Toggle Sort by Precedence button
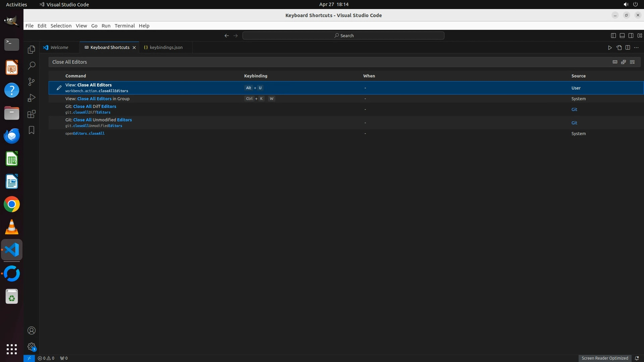This screenshot has width=644, height=362. (x=624, y=62)
